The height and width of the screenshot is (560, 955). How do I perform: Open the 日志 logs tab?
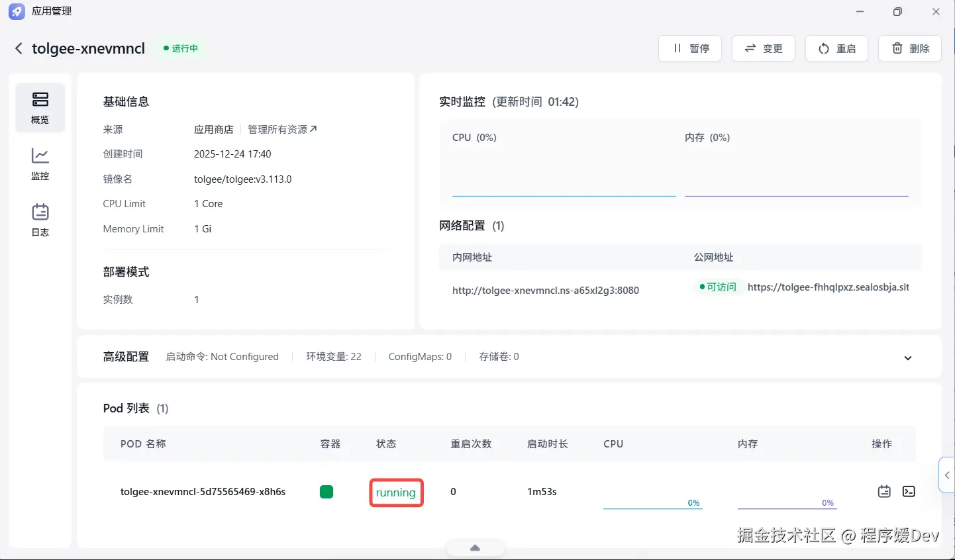[x=40, y=220]
